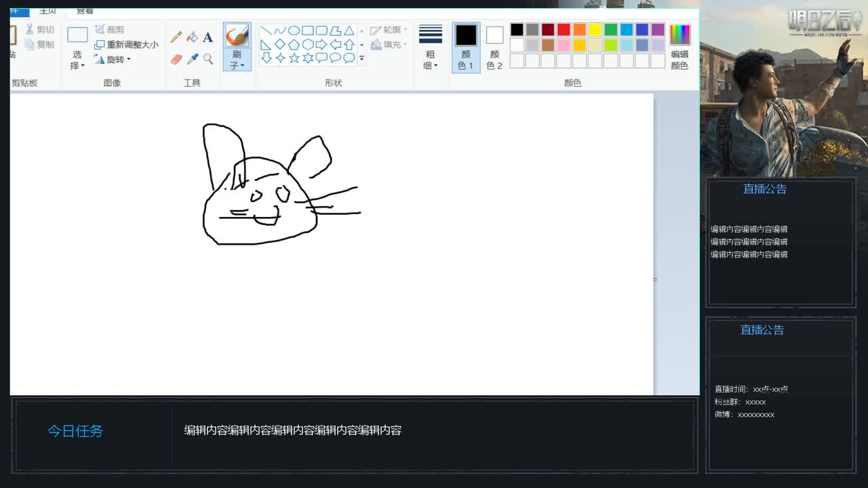This screenshot has height=488, width=868.
Task: Select the Text tool
Action: (x=208, y=37)
